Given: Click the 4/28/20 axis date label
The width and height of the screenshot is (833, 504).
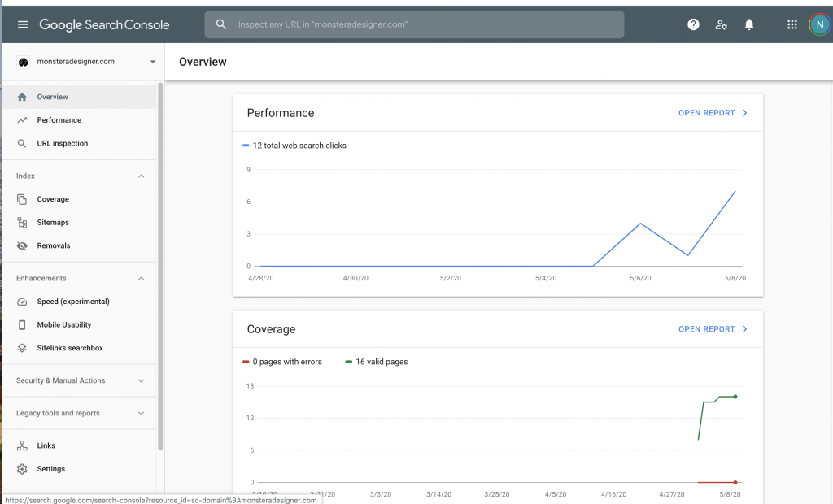Looking at the screenshot, I should pos(261,278).
